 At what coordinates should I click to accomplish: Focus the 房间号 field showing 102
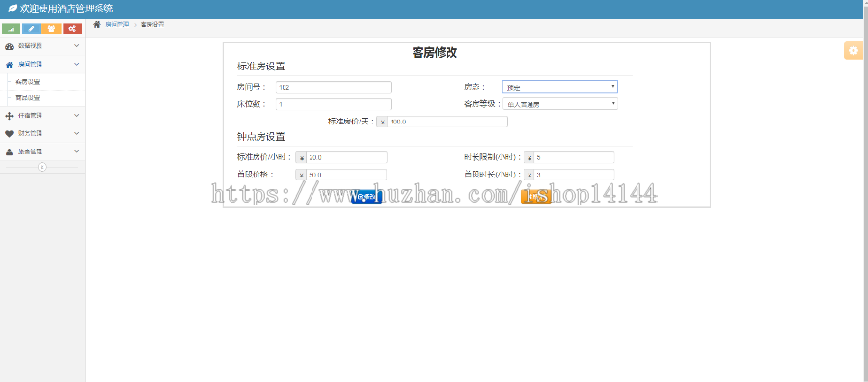(x=334, y=87)
